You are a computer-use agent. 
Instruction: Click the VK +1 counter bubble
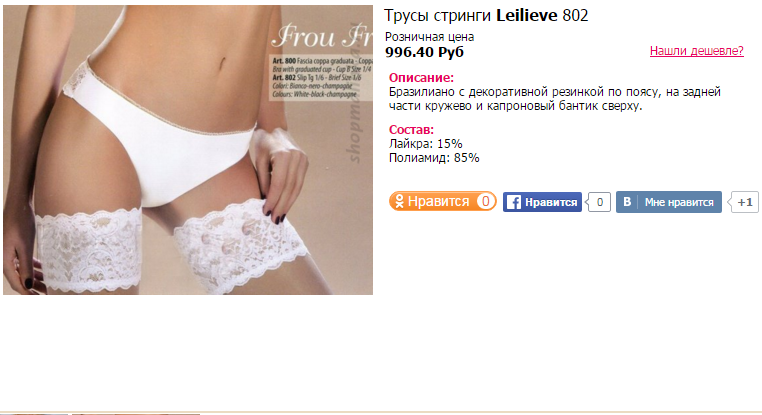coord(744,202)
